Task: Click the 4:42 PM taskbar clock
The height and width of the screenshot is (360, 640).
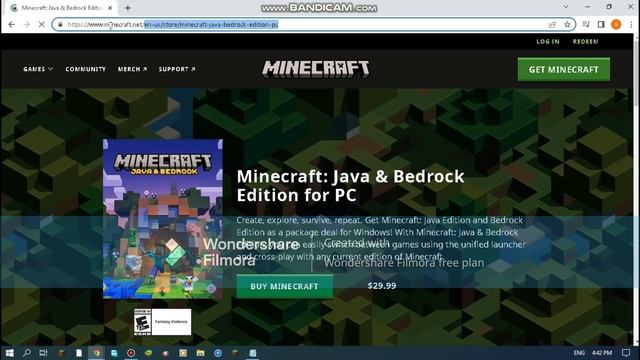Action: click(x=602, y=353)
